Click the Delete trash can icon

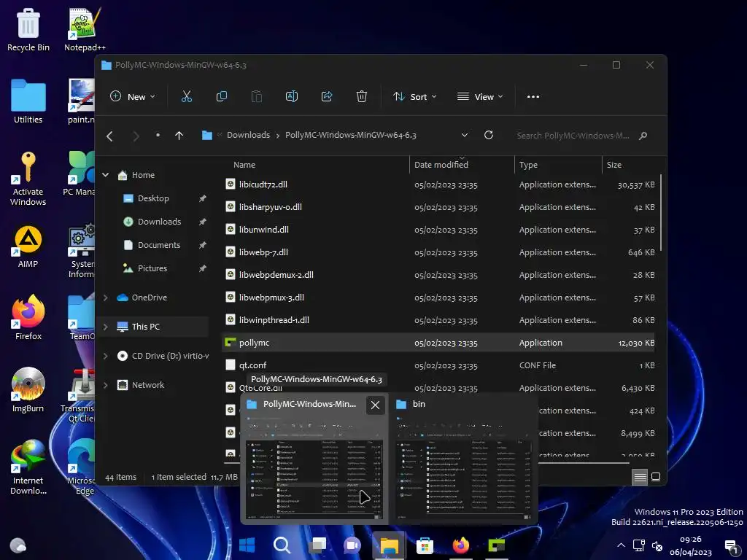tap(362, 97)
